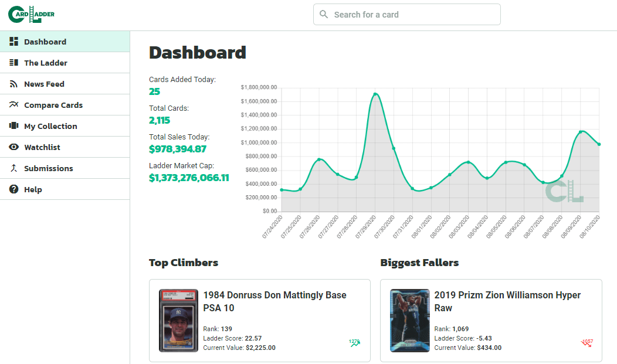This screenshot has height=364, width=617.
Task: Click the Don Mattingly card thumbnail
Action: [178, 321]
